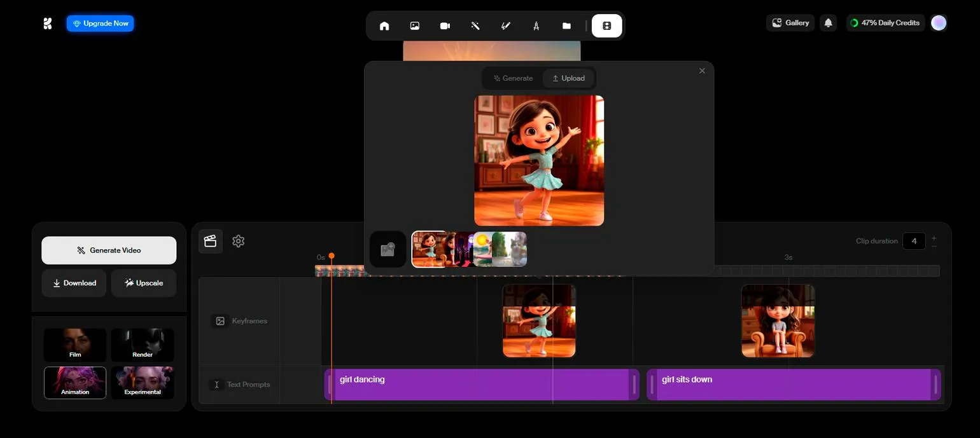Open timeline settings gear icon
The image size is (980, 438).
(x=239, y=241)
